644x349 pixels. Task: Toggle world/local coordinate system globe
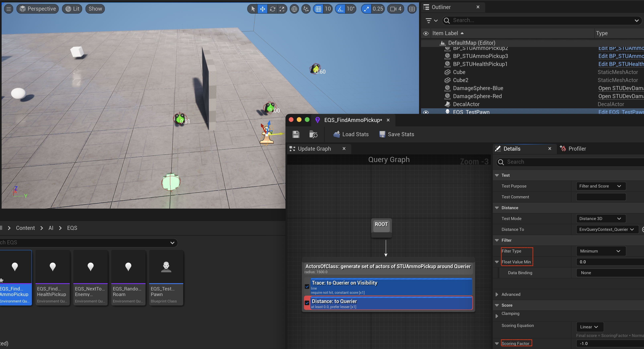(x=294, y=9)
